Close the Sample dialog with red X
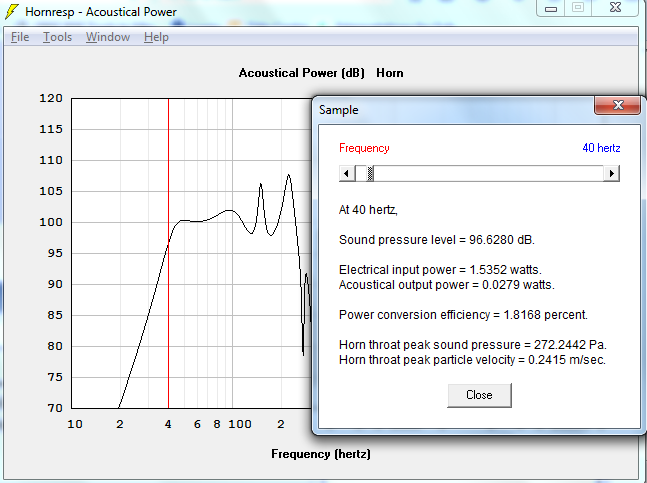Viewport: 647px width, 483px height. point(618,106)
